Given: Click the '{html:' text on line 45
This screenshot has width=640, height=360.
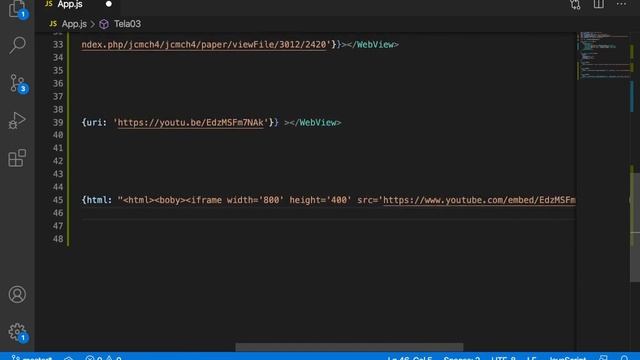Looking at the screenshot, I should tap(96, 200).
